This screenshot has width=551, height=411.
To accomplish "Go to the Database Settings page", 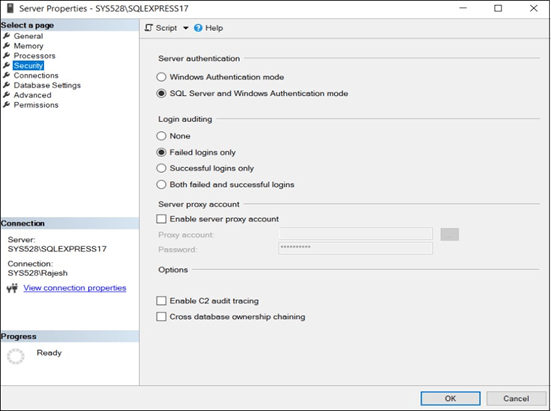I will (x=47, y=85).
